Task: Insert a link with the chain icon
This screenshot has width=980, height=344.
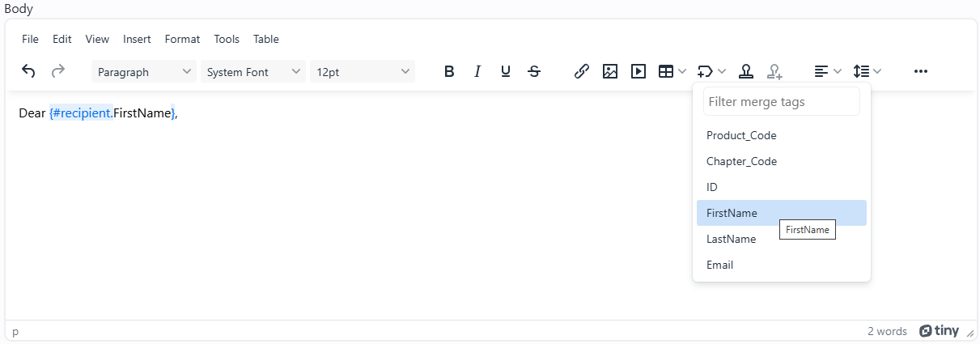Action: pyautogui.click(x=581, y=71)
